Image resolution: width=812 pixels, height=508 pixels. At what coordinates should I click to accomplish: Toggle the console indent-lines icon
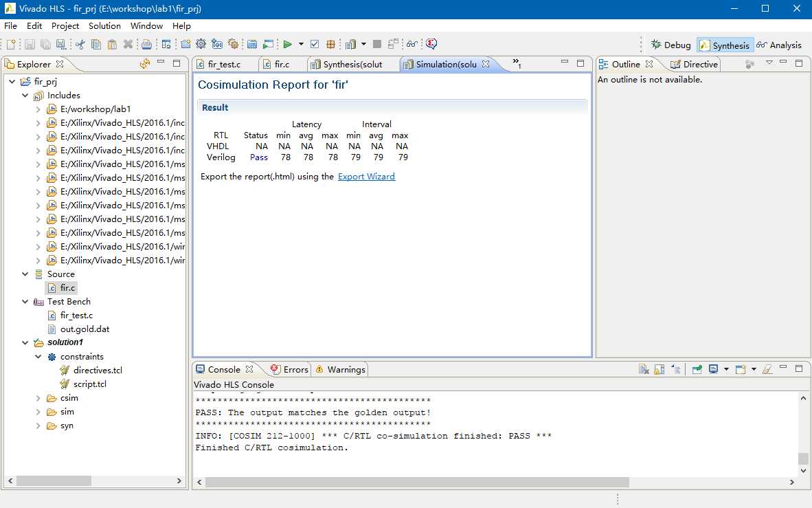point(676,369)
